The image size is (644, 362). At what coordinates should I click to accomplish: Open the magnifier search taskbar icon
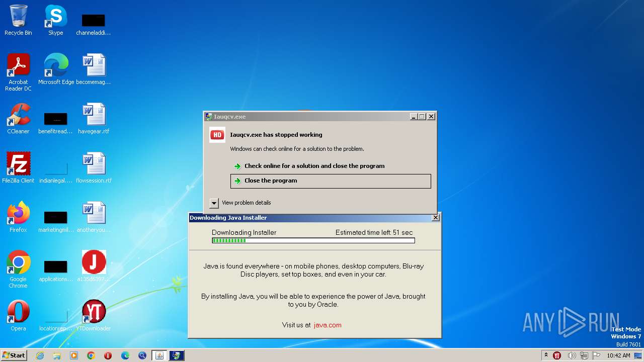[x=142, y=355]
